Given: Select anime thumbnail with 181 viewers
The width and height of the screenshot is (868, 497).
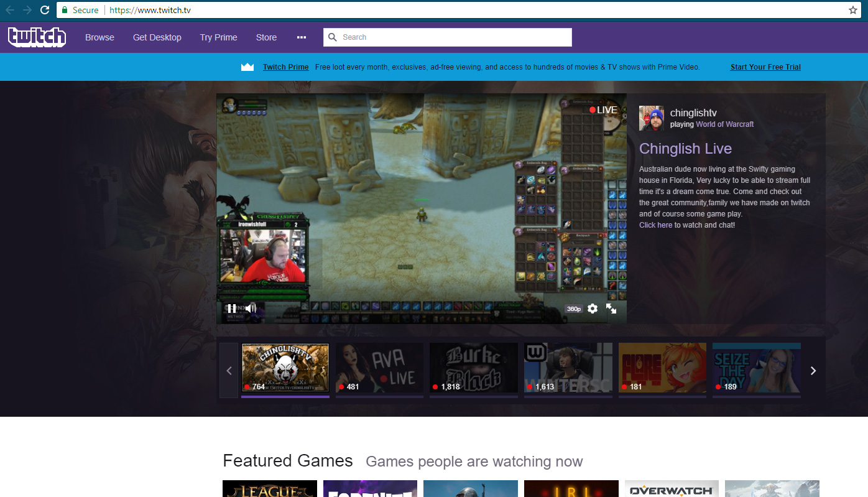Looking at the screenshot, I should pos(662,368).
